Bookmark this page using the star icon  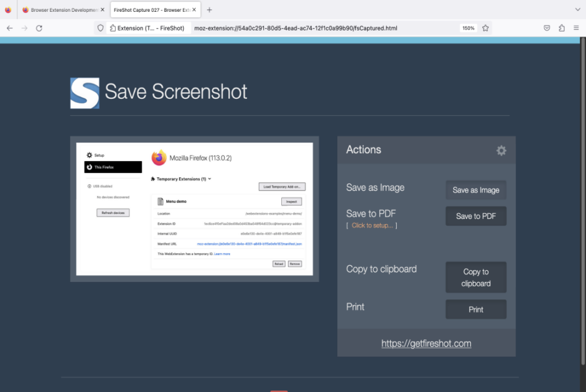click(x=486, y=28)
